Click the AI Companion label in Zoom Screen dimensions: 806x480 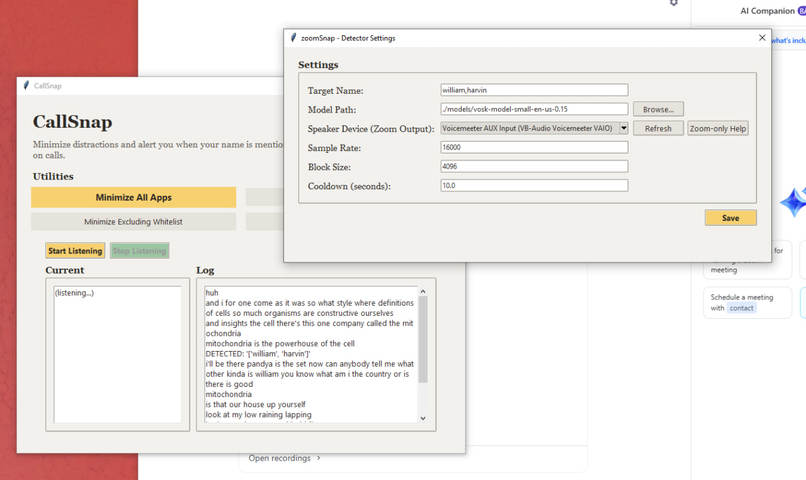(767, 11)
